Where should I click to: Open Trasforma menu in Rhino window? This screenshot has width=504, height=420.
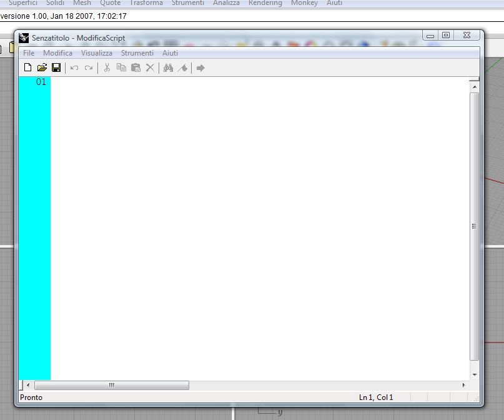click(146, 3)
